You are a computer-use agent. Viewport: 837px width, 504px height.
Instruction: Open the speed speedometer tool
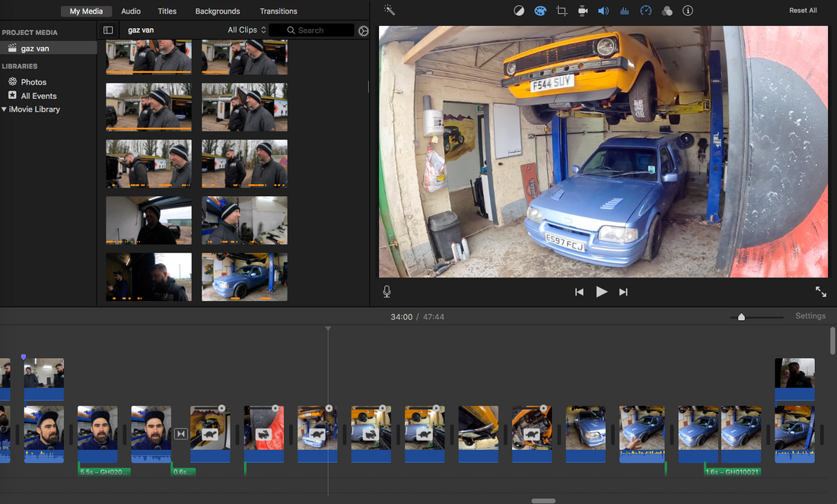pos(646,11)
